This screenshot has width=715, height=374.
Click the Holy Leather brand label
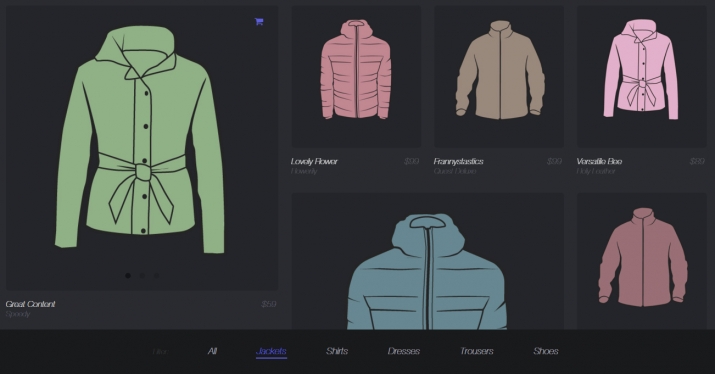(x=596, y=171)
